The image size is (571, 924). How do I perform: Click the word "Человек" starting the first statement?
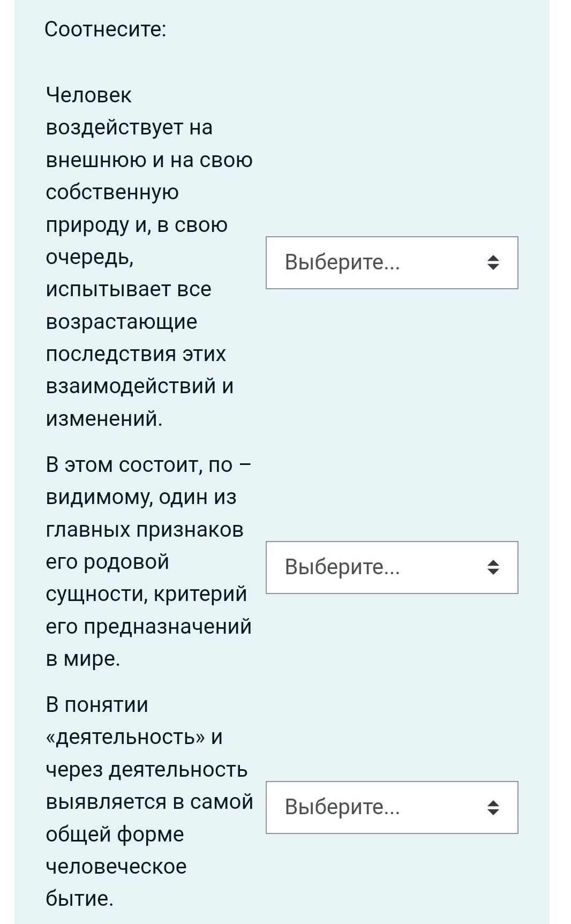[89, 95]
